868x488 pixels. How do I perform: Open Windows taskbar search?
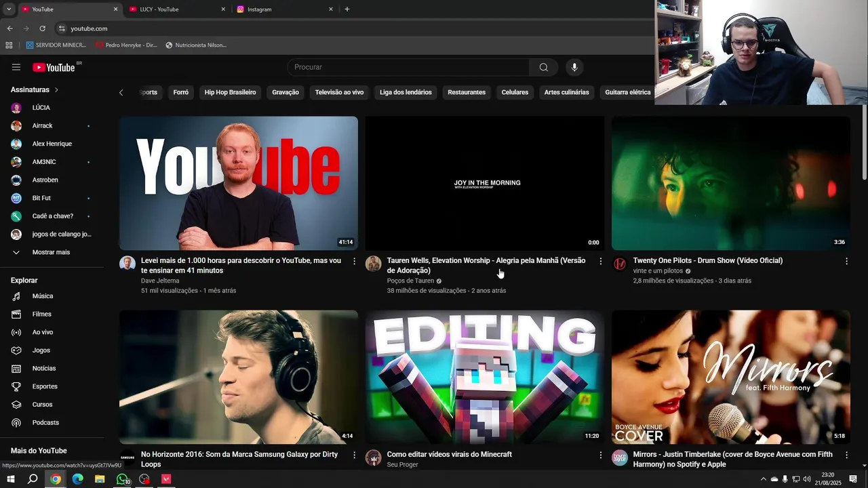pos(33,479)
